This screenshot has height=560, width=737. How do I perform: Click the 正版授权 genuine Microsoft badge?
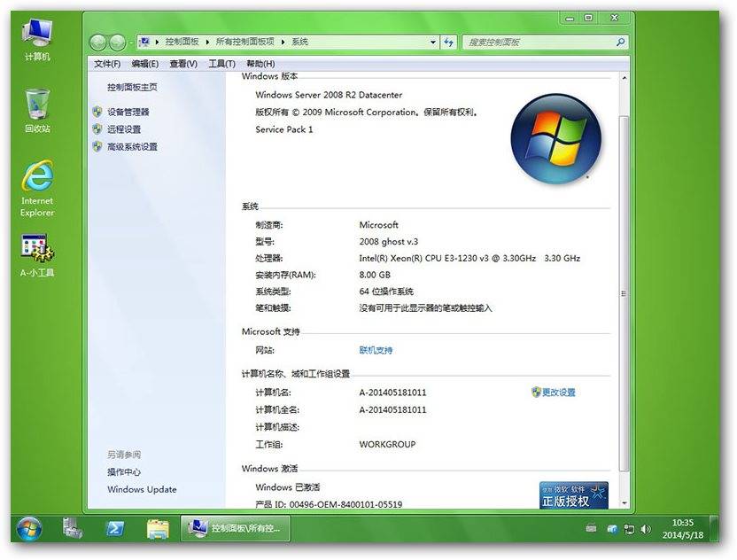[574, 495]
